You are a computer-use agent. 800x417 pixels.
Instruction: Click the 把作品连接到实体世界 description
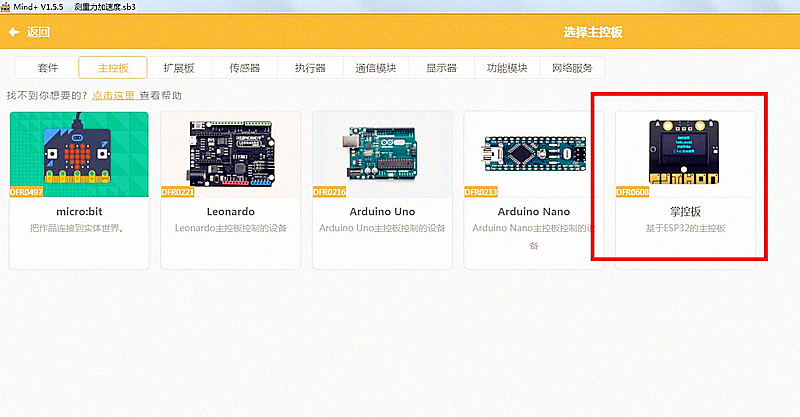coord(78,228)
